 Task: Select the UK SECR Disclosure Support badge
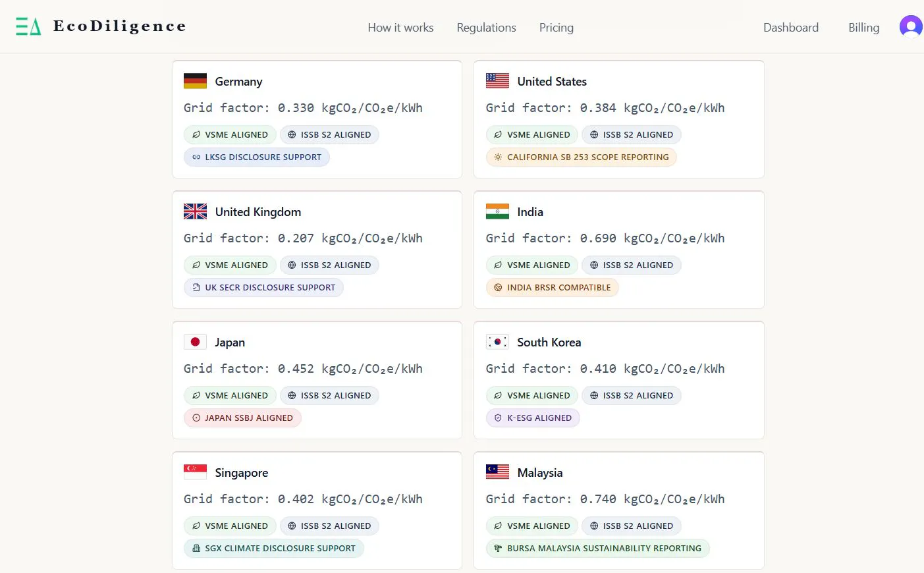(x=263, y=288)
